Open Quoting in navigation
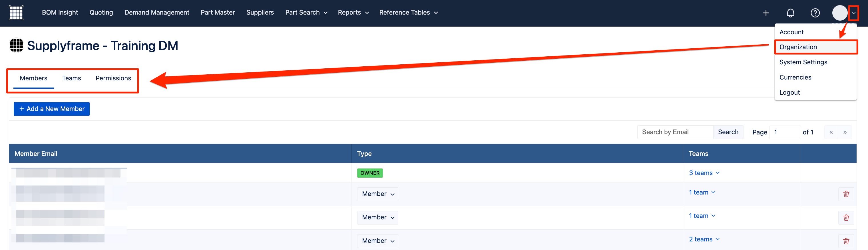 [x=101, y=13]
